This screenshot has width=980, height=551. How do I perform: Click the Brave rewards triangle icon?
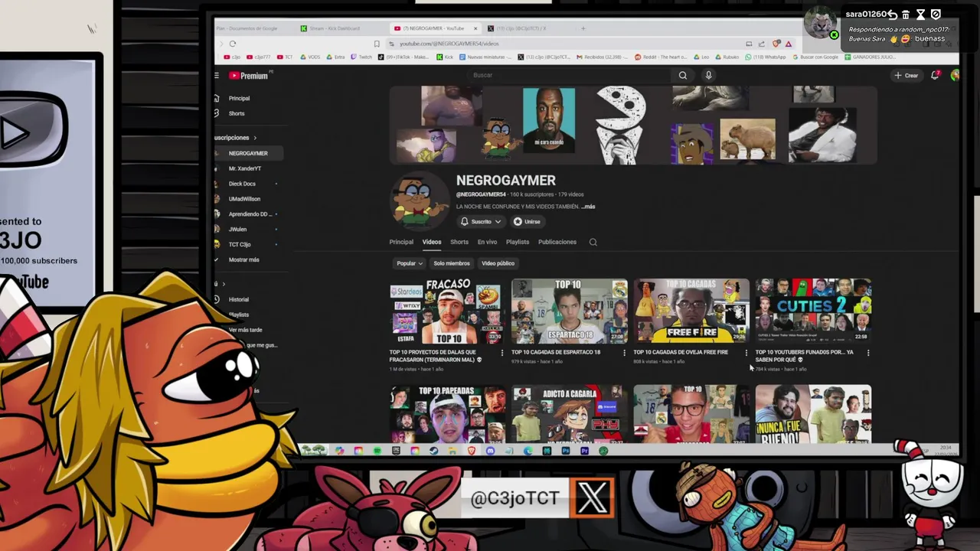[x=788, y=44]
